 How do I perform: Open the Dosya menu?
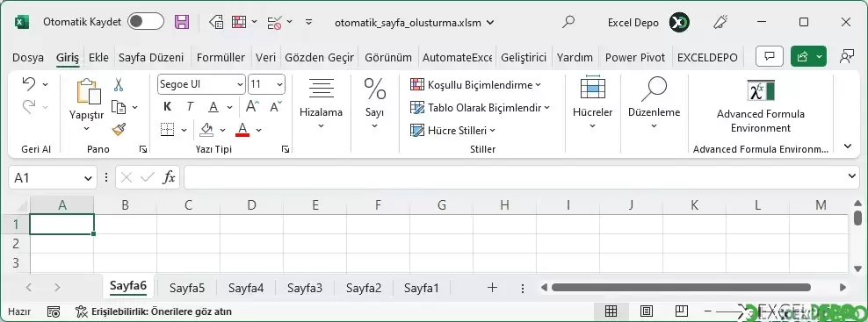(x=28, y=58)
